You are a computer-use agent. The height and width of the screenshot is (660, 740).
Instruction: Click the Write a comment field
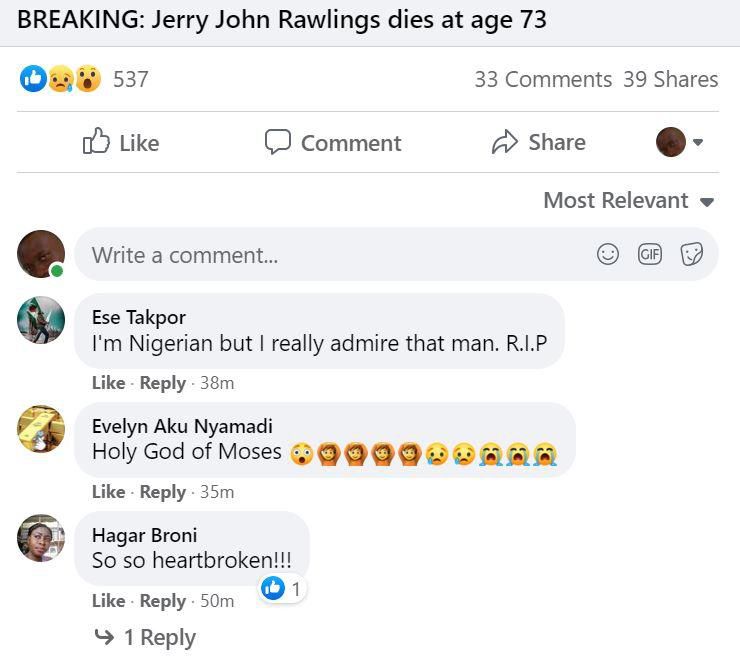[330, 254]
